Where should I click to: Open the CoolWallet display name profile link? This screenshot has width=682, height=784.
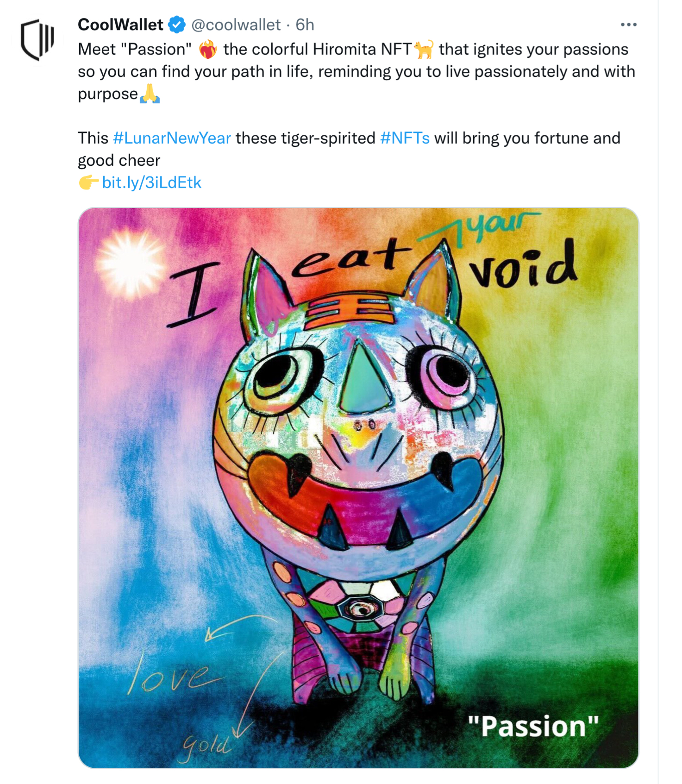[x=120, y=25]
